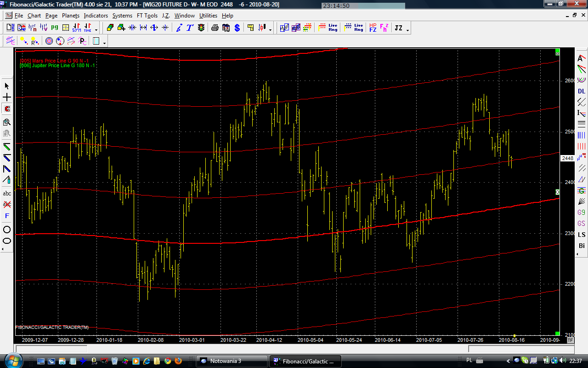Open the Planets menu
Image resolution: width=588 pixels, height=368 pixels.
pyautogui.click(x=71, y=16)
